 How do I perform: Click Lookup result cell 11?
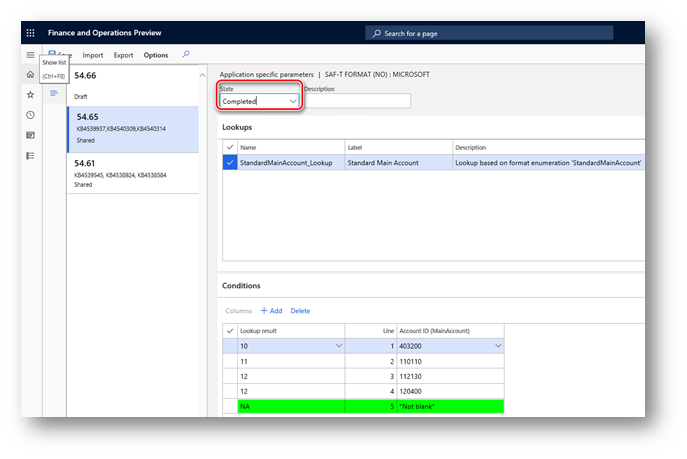point(291,361)
